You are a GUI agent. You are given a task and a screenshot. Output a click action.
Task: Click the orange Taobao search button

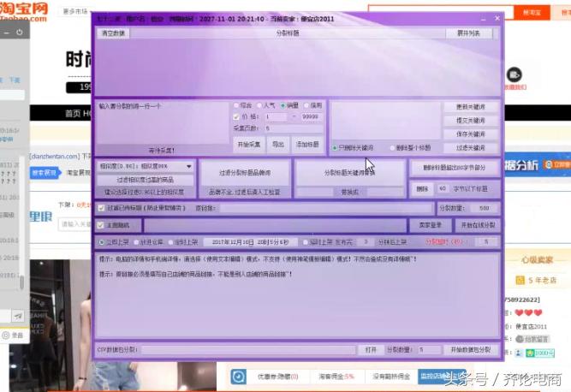pos(532,12)
